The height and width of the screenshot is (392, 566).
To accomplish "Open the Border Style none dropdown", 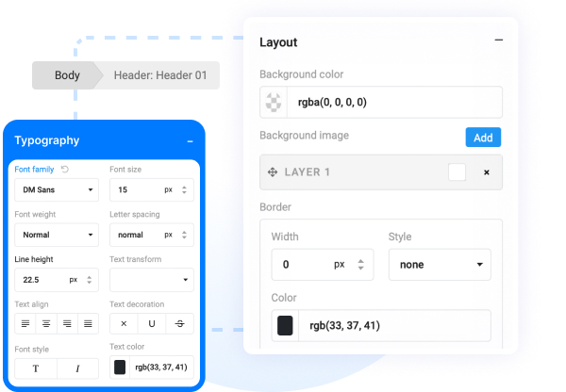I will (x=440, y=265).
